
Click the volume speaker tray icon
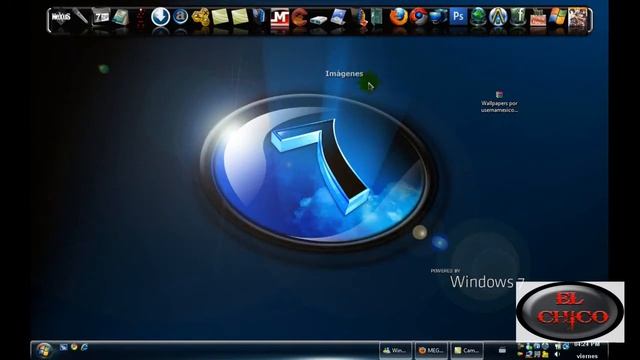[x=557, y=354]
